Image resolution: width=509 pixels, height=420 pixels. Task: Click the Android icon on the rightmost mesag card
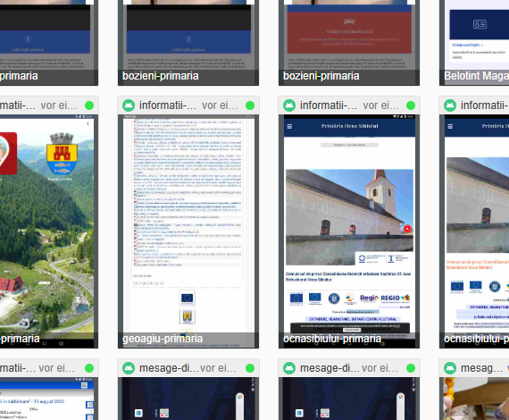click(x=450, y=368)
